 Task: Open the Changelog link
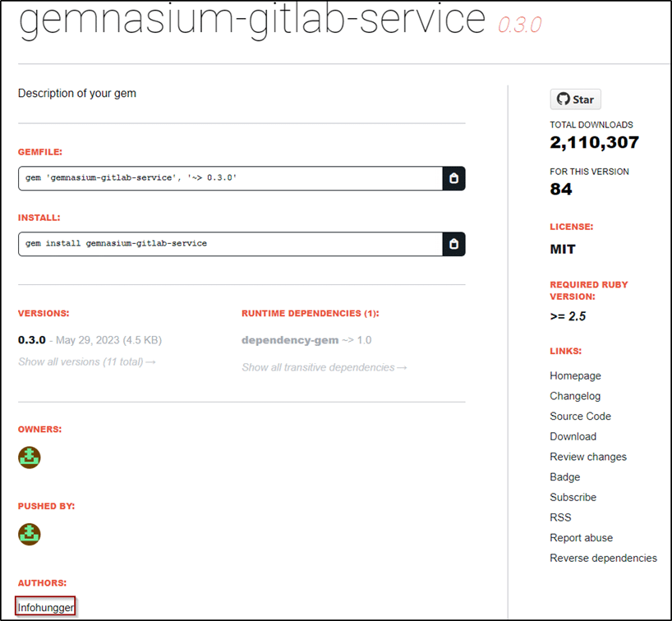tap(575, 396)
